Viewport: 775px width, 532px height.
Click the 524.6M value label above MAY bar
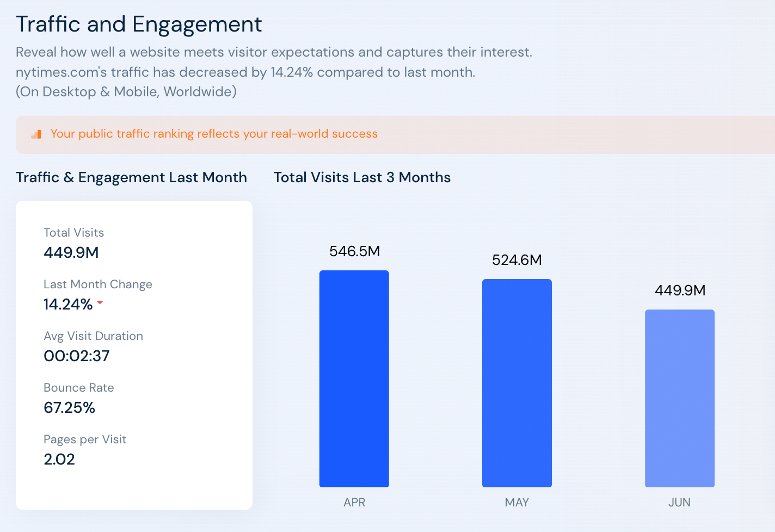pos(517,259)
